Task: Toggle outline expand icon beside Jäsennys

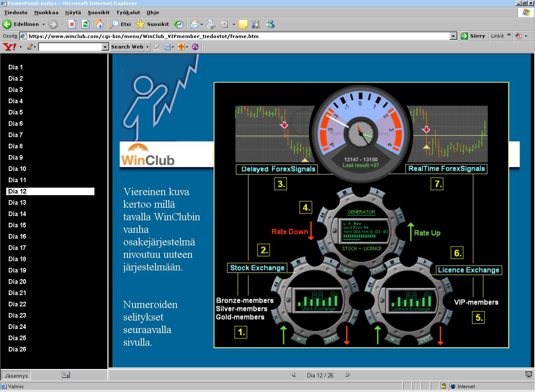Action: (66, 375)
